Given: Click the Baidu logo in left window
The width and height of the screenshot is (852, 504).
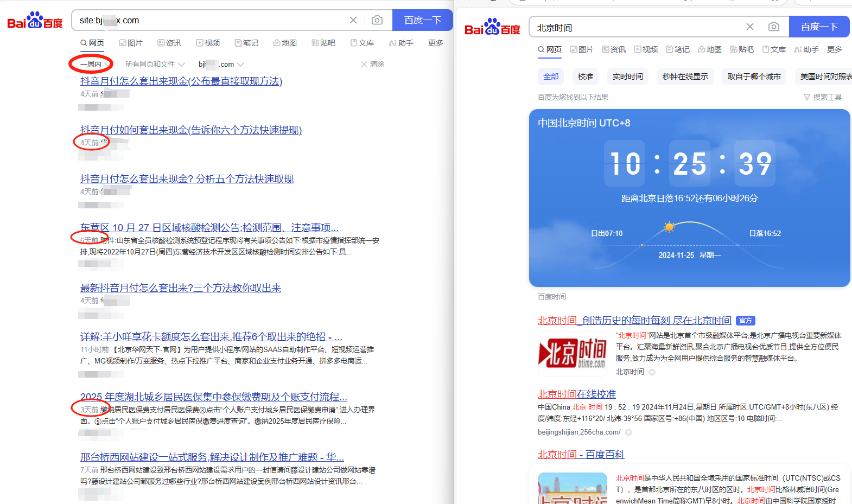Looking at the screenshot, I should [x=35, y=21].
